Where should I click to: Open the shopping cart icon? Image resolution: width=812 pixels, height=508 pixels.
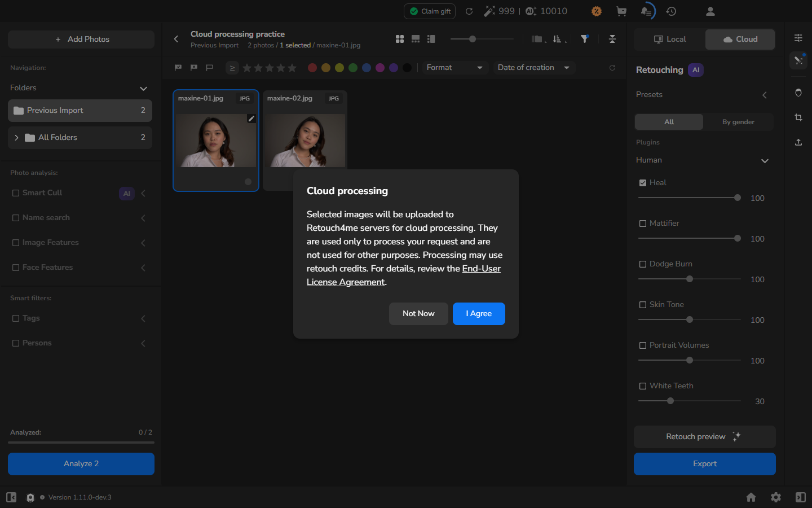(621, 11)
